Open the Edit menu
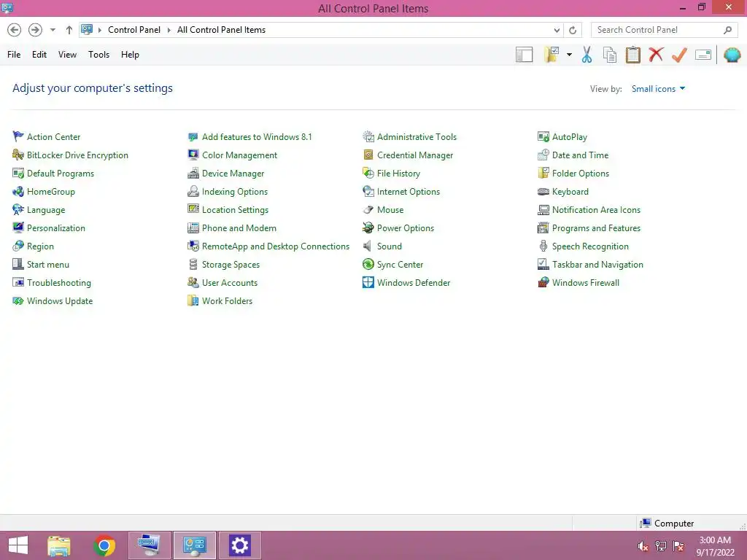Image resolution: width=747 pixels, height=560 pixels. pos(39,55)
